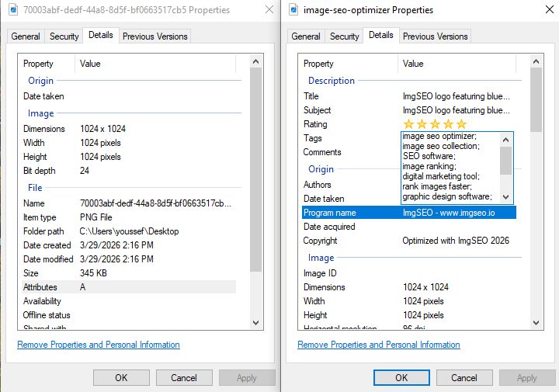Select Item type PNG File row
The image size is (559, 392).
pos(129,217)
